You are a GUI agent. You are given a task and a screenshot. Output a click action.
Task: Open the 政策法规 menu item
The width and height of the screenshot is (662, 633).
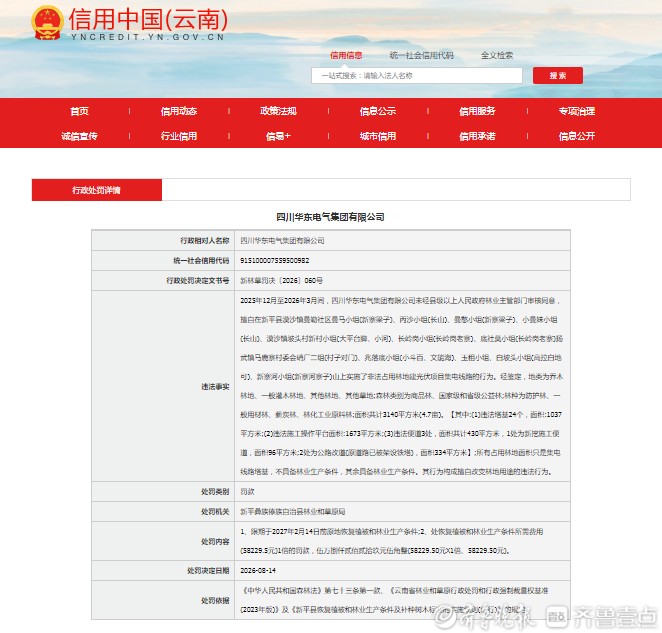(x=278, y=111)
